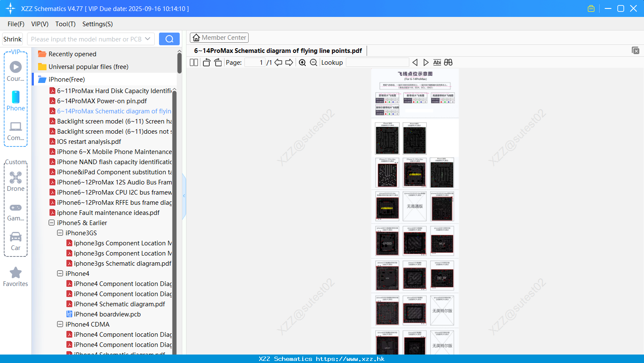Open the model number dropdown arrow

pyautogui.click(x=148, y=39)
